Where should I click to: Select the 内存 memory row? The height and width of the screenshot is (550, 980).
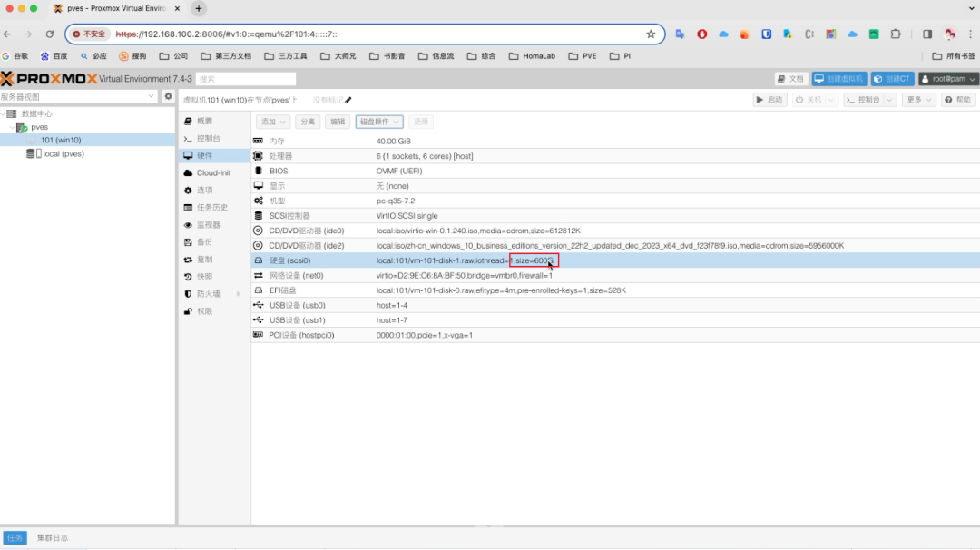615,142
